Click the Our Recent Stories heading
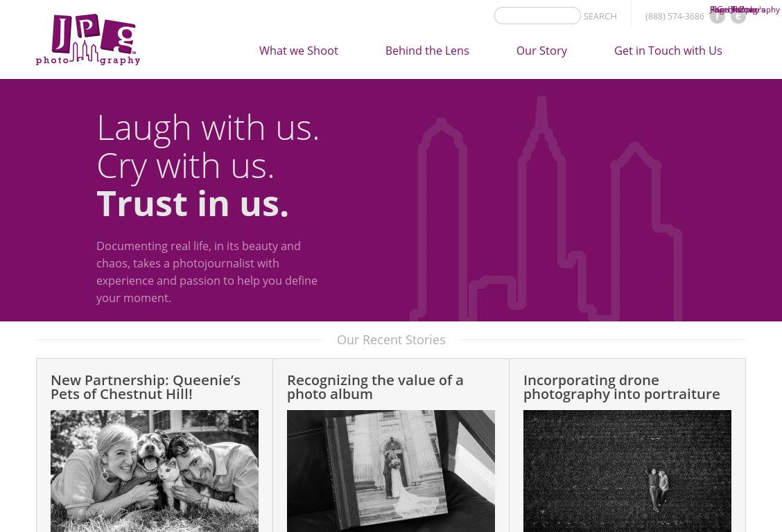782x532 pixels. point(391,339)
